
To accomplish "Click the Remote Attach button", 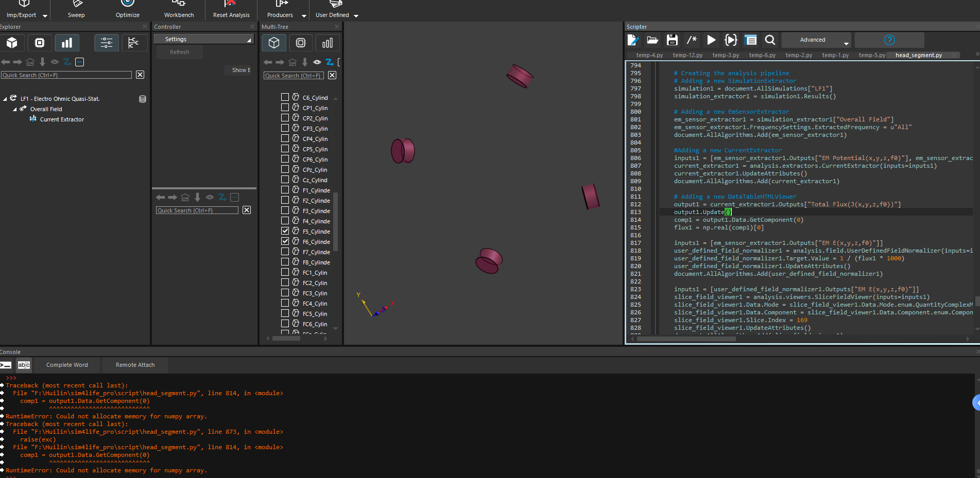I will (x=135, y=365).
